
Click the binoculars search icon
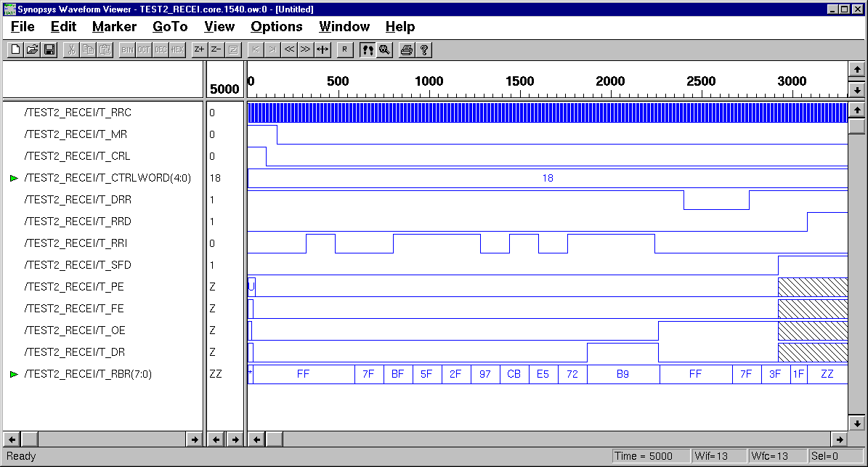[384, 50]
